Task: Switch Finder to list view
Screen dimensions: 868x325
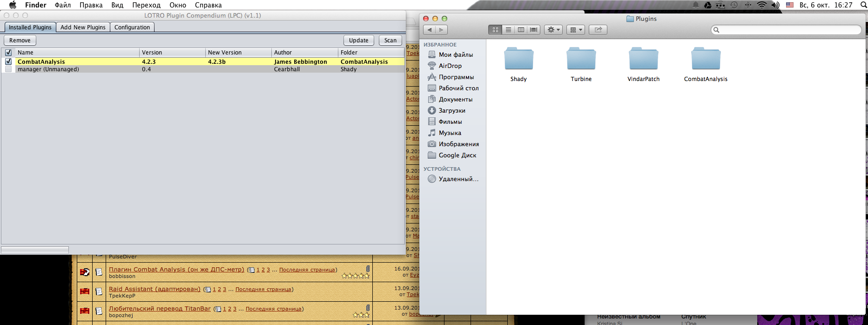Action: point(508,30)
